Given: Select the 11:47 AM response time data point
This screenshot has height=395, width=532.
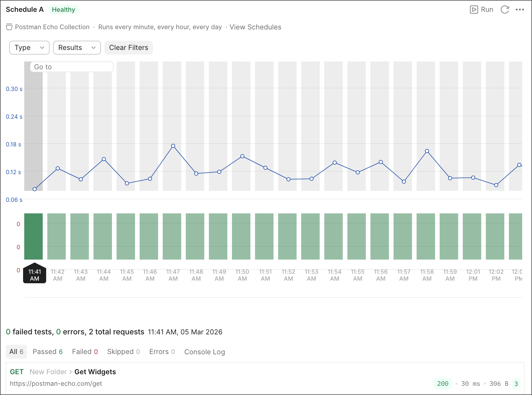Looking at the screenshot, I should tap(173, 146).
